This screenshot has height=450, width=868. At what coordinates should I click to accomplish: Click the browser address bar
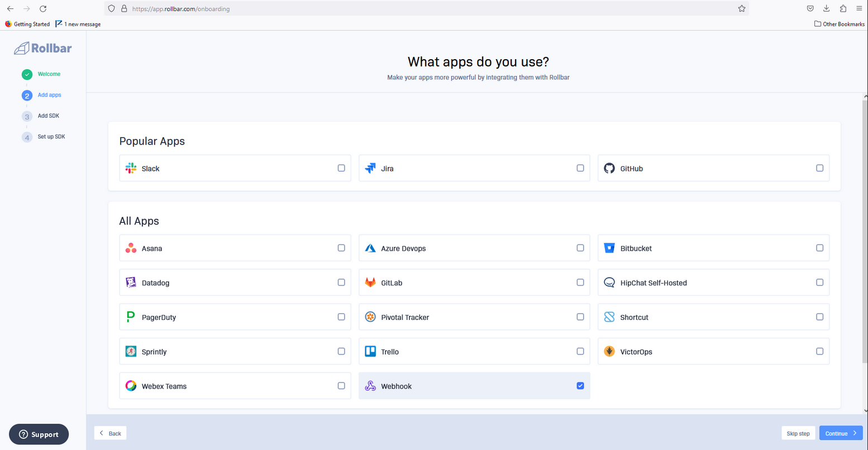pos(427,8)
